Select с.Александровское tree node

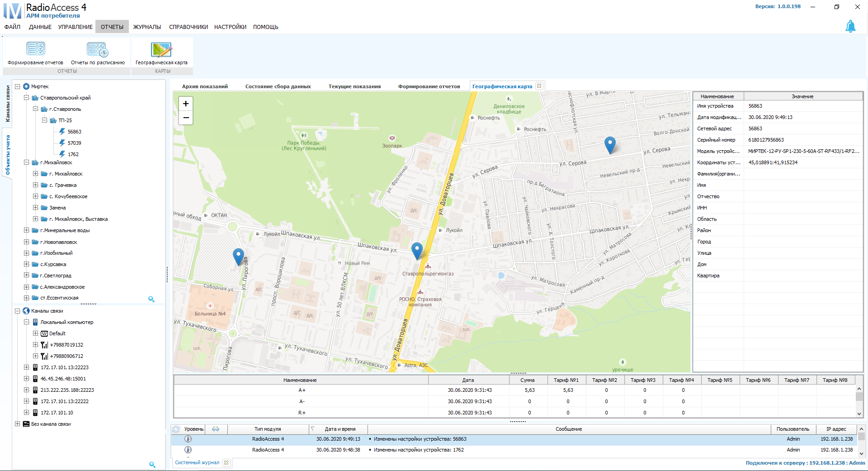coord(62,287)
